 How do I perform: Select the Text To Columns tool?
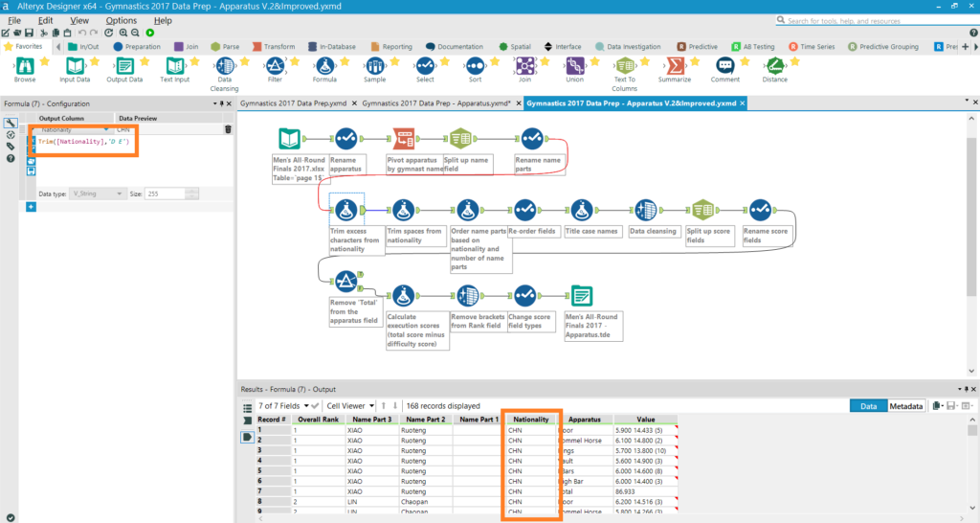[624, 66]
